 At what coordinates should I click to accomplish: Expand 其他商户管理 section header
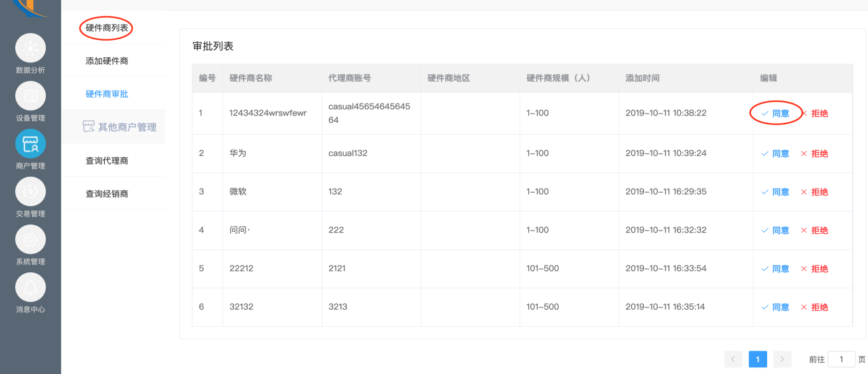coord(119,127)
